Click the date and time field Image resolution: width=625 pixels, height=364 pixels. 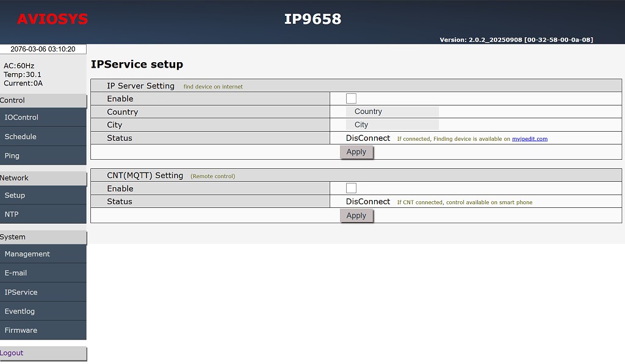(43, 49)
